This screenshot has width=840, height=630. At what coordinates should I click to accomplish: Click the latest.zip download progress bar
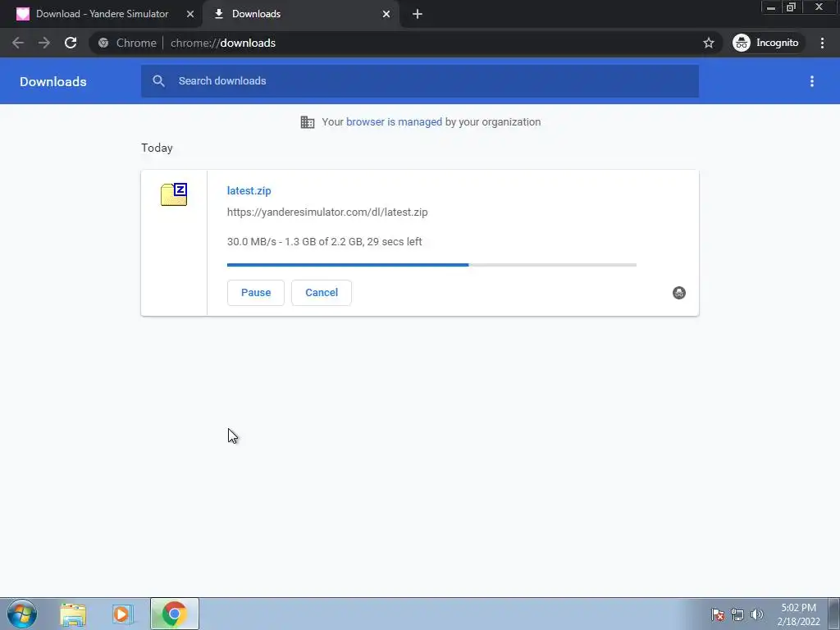tap(431, 265)
